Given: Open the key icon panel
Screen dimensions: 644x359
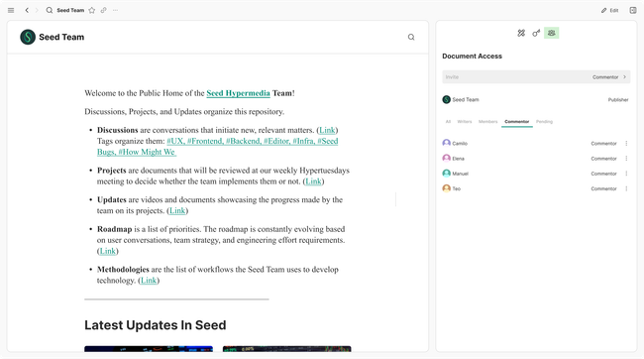Looking at the screenshot, I should pos(536,33).
